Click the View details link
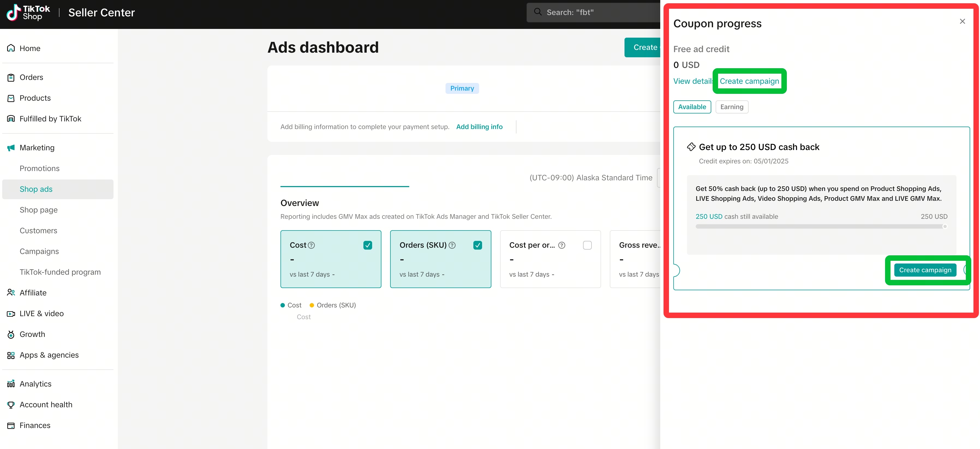The width and height of the screenshot is (980, 449). point(693,81)
